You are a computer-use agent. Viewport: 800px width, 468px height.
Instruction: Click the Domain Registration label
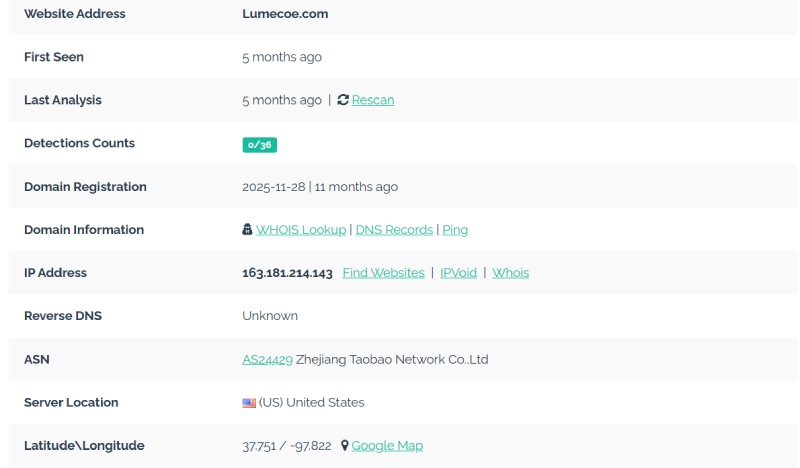coord(85,187)
